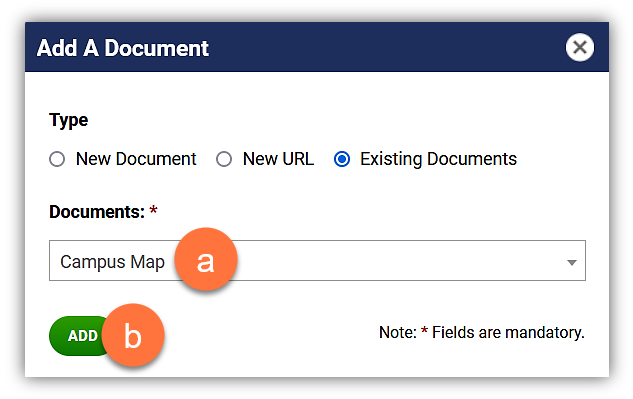The image size is (633, 399).
Task: Click the Note: Fields are mandatory text
Action: (482, 333)
